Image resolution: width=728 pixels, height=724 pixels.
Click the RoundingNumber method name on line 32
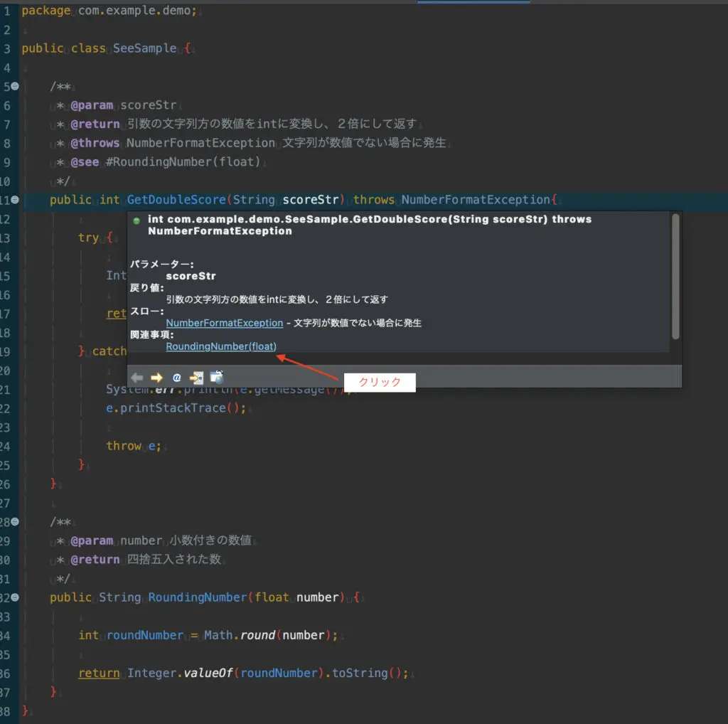[198, 597]
